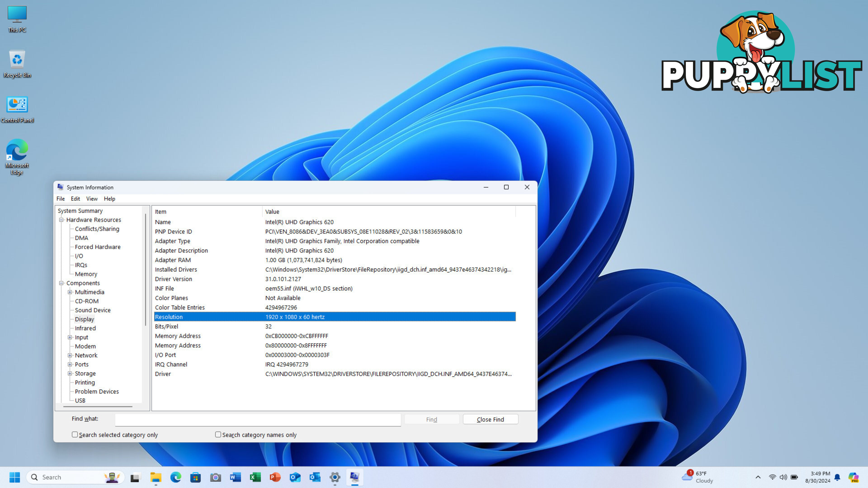Show hidden system tray icons
The height and width of the screenshot is (488, 868).
[x=758, y=477]
